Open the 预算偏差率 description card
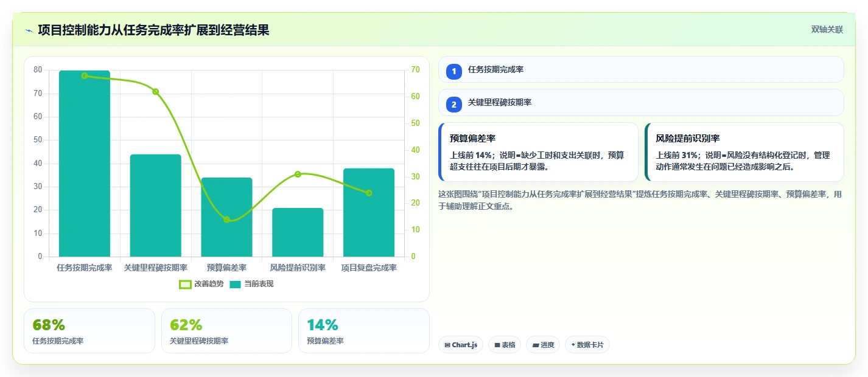Viewport: 868px width, 377px height. pyautogui.click(x=538, y=152)
